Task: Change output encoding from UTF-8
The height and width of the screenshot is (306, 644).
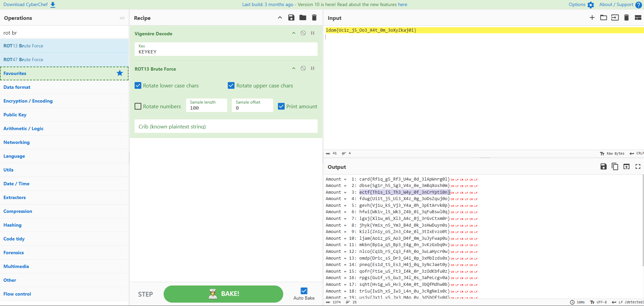Action: 599,302
